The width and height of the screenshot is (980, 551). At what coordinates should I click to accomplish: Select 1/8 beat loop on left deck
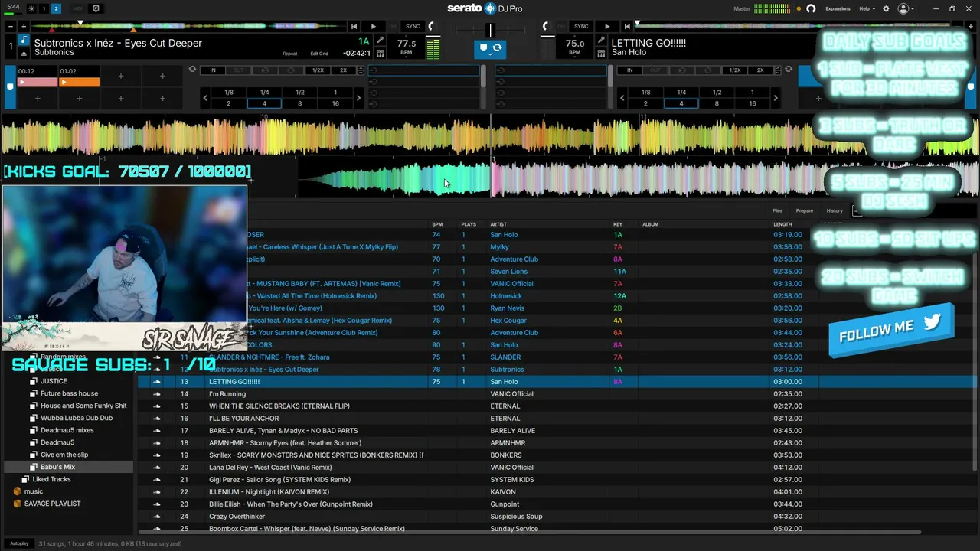point(228,93)
